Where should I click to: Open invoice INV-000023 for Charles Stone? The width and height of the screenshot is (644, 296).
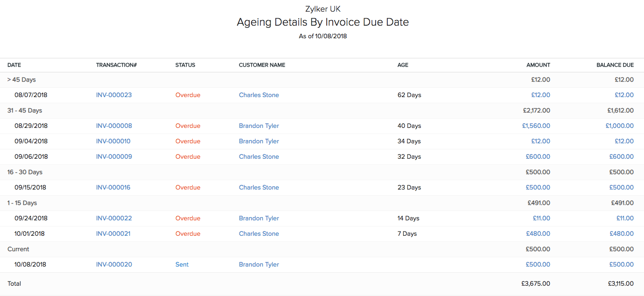point(114,95)
